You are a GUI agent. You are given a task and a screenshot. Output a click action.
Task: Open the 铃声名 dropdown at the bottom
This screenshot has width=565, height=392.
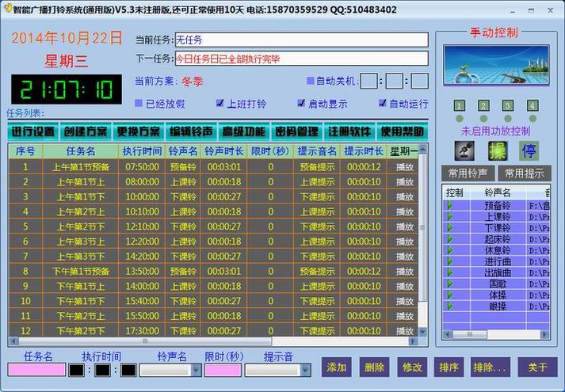(x=196, y=370)
